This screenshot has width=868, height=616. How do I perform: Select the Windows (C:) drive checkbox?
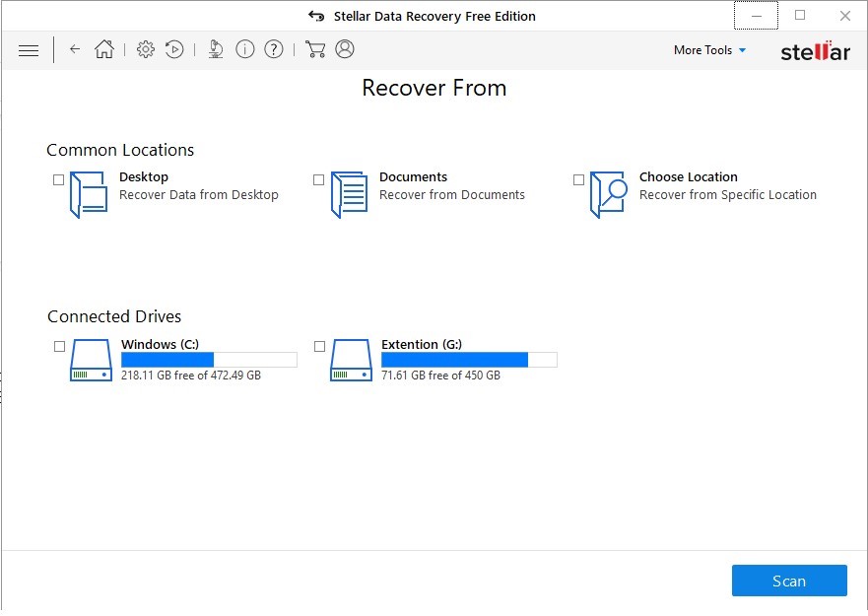(60, 347)
